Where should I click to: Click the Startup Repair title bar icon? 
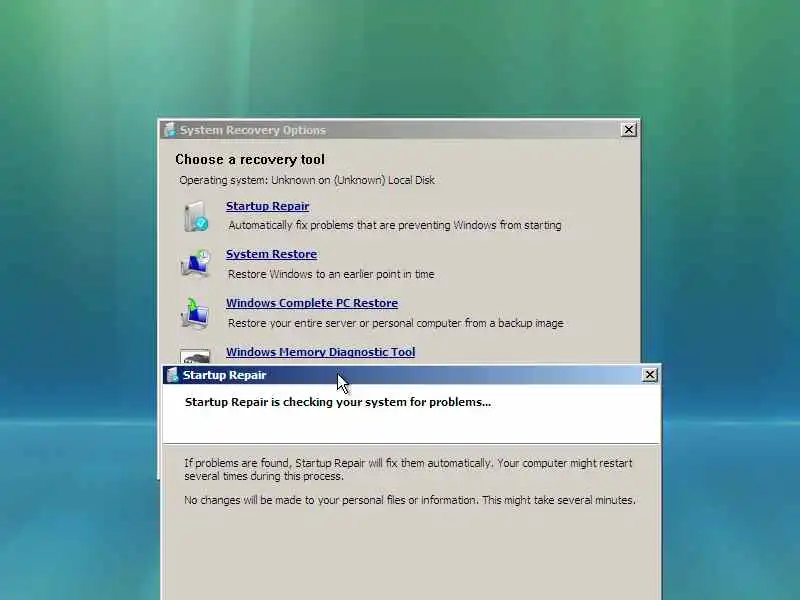pyautogui.click(x=173, y=375)
